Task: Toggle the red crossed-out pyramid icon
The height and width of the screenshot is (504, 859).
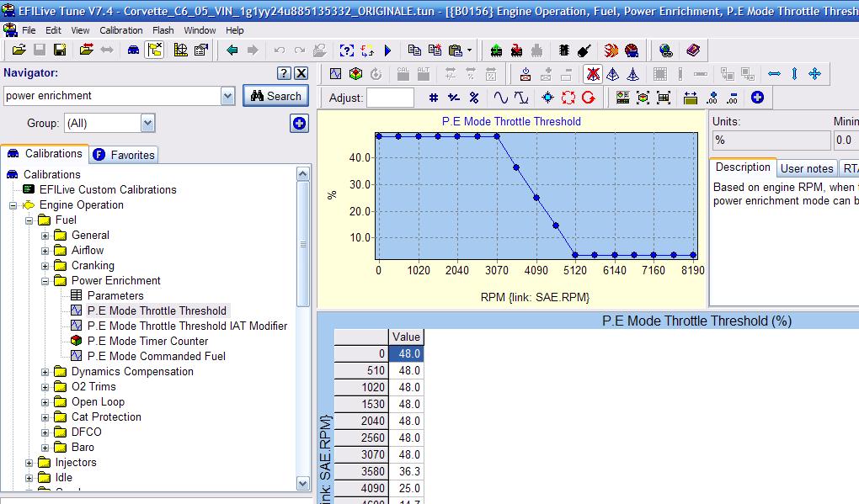Action: pos(593,74)
